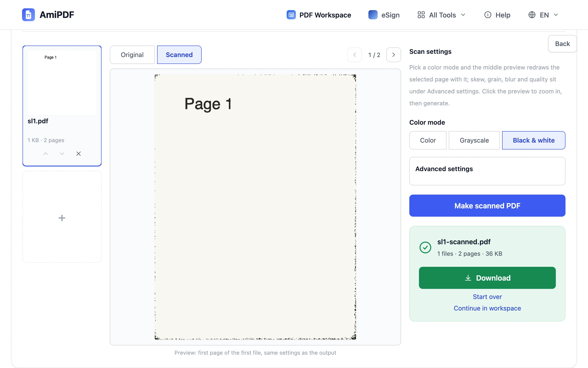The width and height of the screenshot is (588, 368).
Task: Add another file with plus card
Action: pos(62,217)
